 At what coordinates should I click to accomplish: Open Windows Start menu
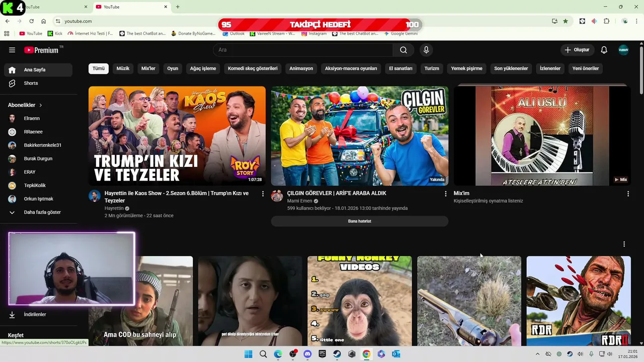pyautogui.click(x=248, y=354)
